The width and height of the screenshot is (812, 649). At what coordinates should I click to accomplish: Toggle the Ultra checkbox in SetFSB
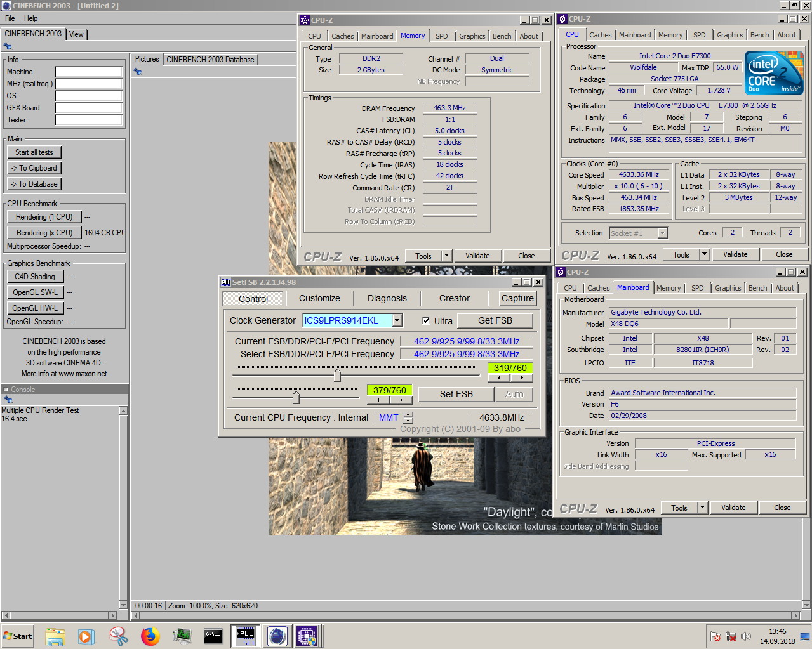(426, 320)
